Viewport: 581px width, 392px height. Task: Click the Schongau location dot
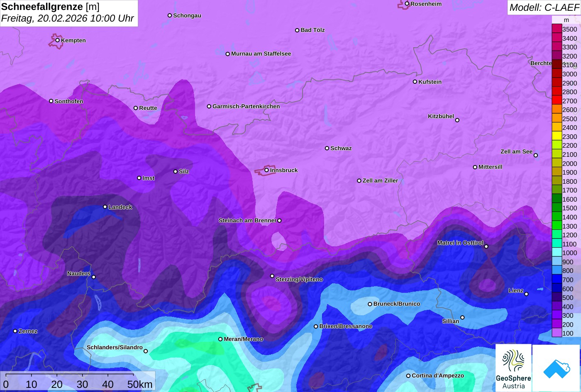170,15
